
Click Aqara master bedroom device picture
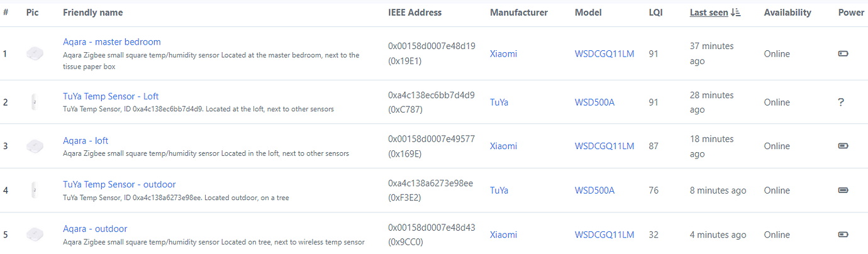tap(35, 54)
